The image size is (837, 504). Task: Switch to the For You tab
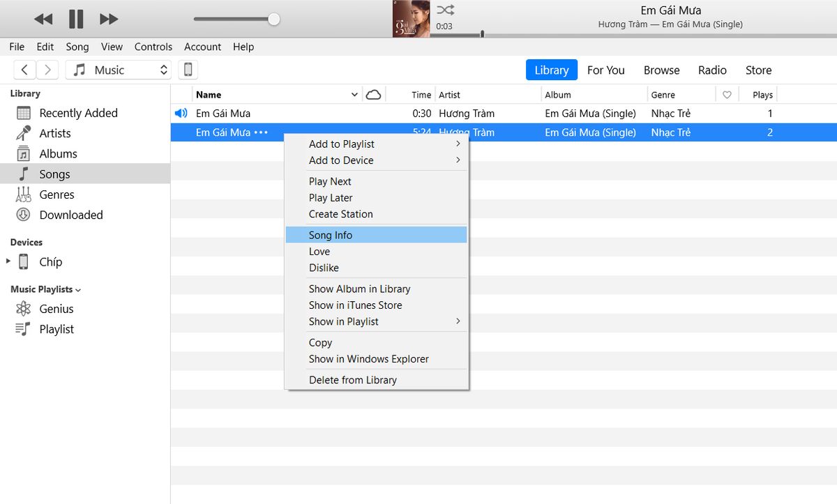605,70
